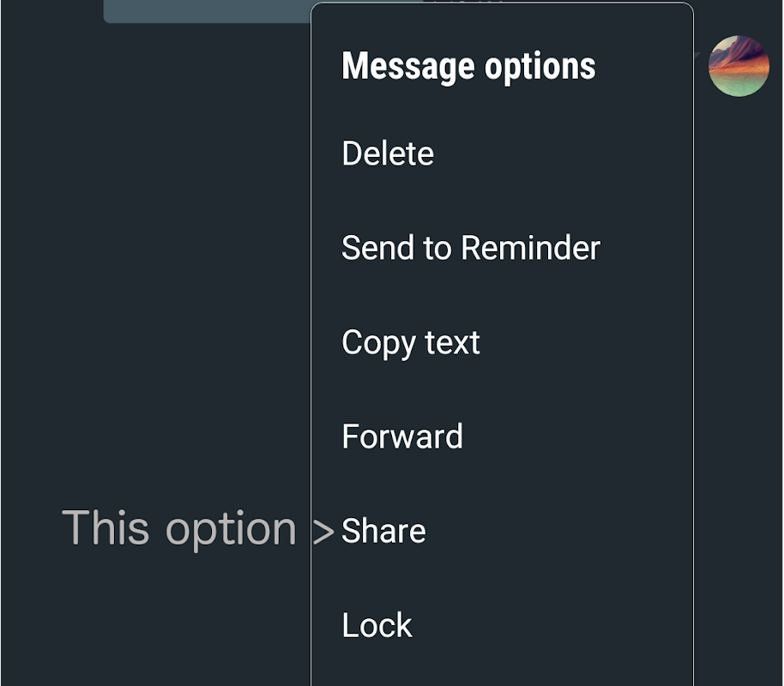View the profile photo with mountain landscape
Screen dimensions: 784x686
[739, 65]
